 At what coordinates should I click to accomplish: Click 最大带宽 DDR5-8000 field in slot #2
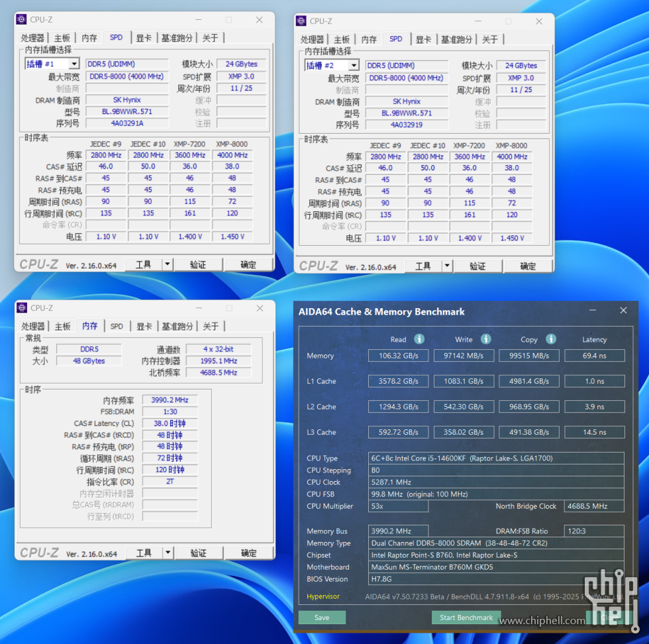(x=407, y=78)
